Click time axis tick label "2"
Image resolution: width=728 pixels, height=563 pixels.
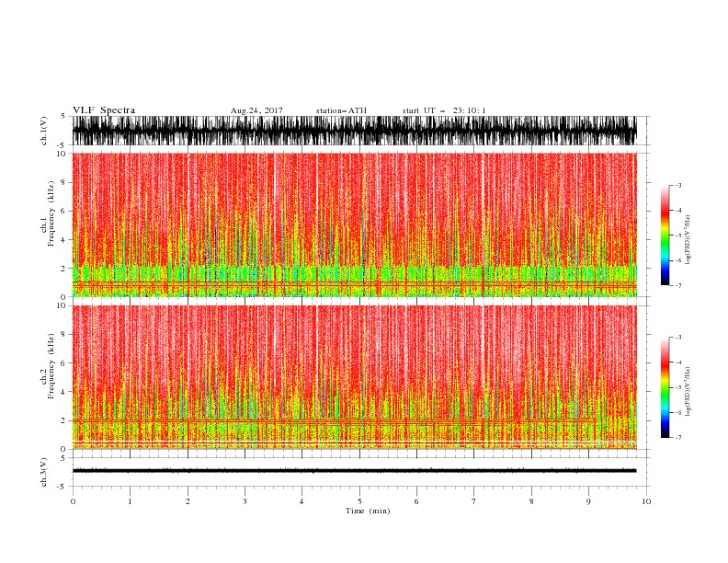(188, 501)
